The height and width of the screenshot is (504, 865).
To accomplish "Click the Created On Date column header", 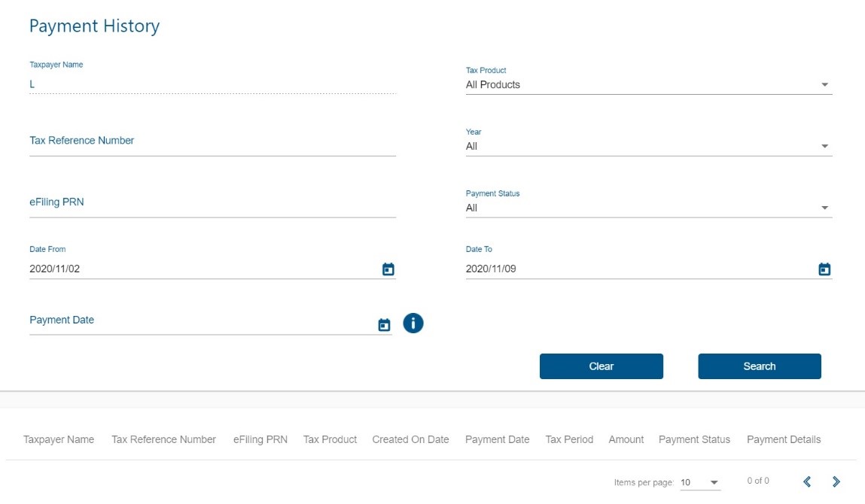I will [x=410, y=439].
